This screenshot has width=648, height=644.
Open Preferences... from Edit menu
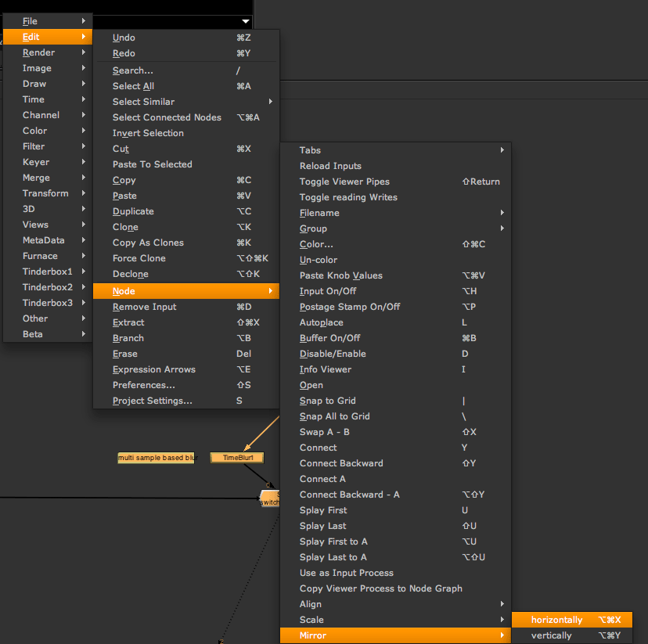coord(144,385)
